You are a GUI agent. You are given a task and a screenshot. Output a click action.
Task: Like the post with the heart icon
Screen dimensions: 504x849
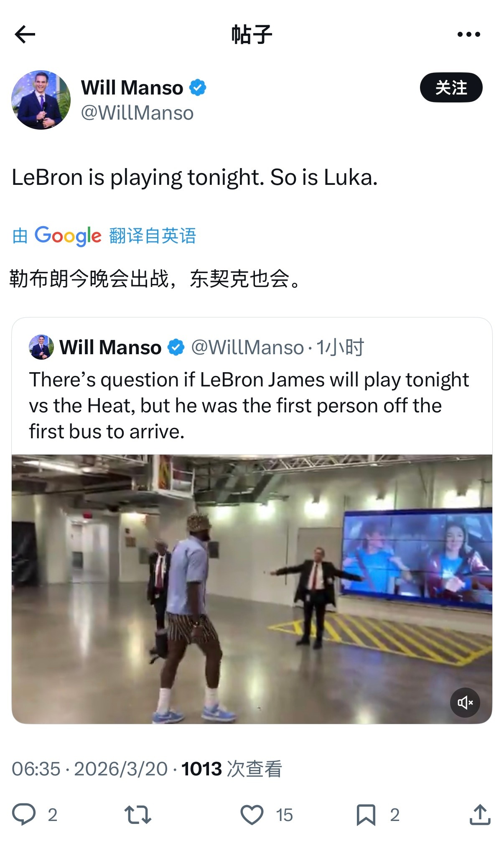click(252, 815)
